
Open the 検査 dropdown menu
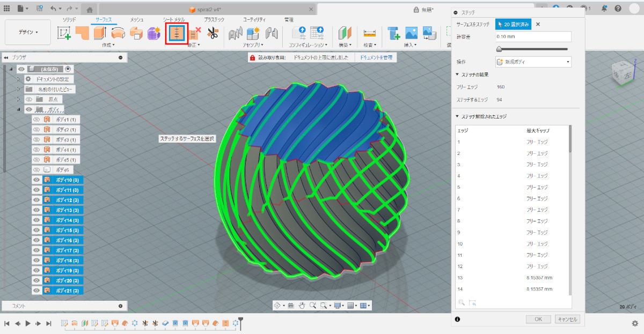click(x=369, y=45)
